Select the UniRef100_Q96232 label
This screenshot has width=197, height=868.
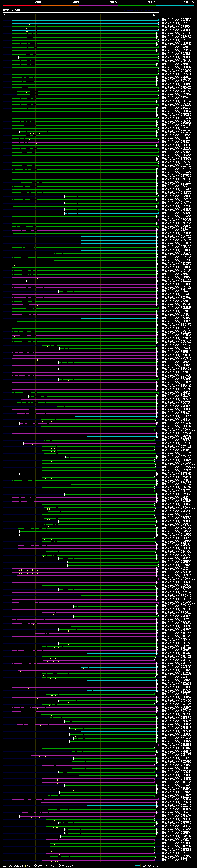point(177,511)
